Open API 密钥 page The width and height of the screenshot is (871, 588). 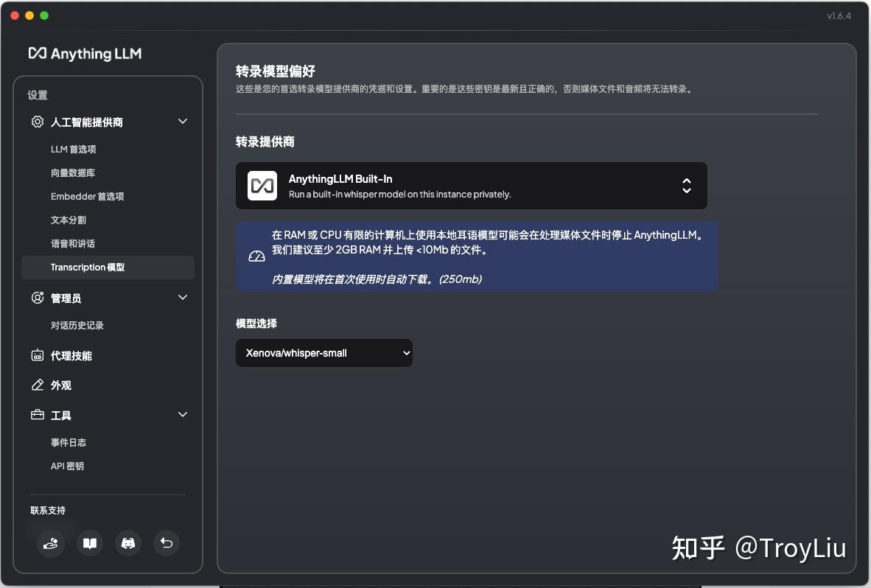(x=67, y=466)
